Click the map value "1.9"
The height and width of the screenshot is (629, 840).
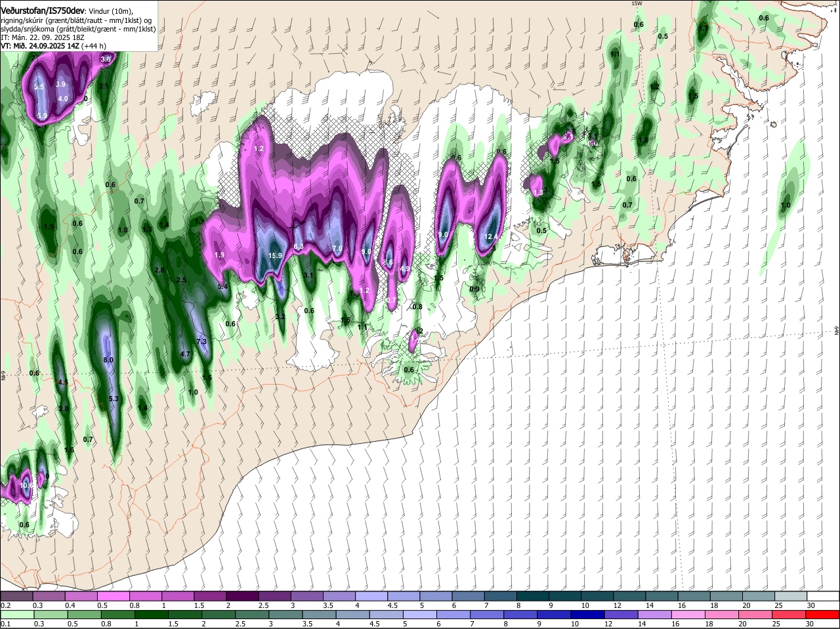(x=219, y=255)
